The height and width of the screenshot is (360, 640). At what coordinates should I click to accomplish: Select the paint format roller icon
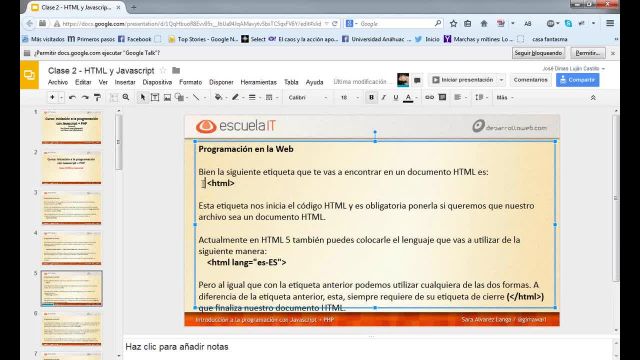(97, 98)
